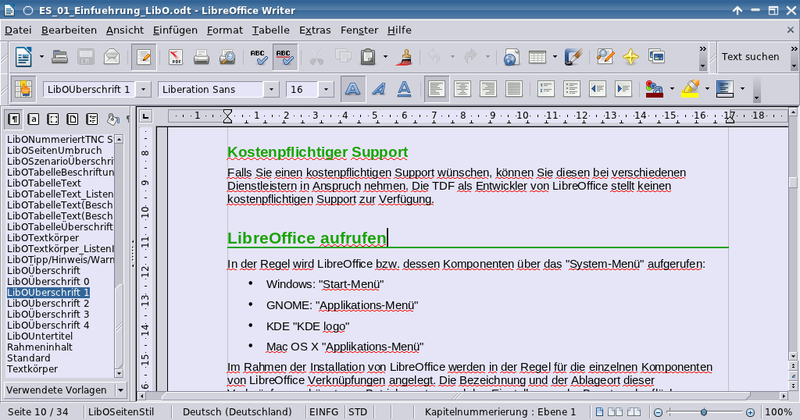Screen dimensions: 800x420
Task: Click the Export as PDF icon
Action: [173, 56]
